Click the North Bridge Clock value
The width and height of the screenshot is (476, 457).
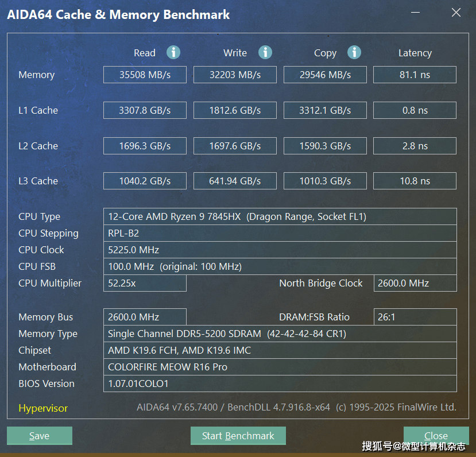coord(415,283)
